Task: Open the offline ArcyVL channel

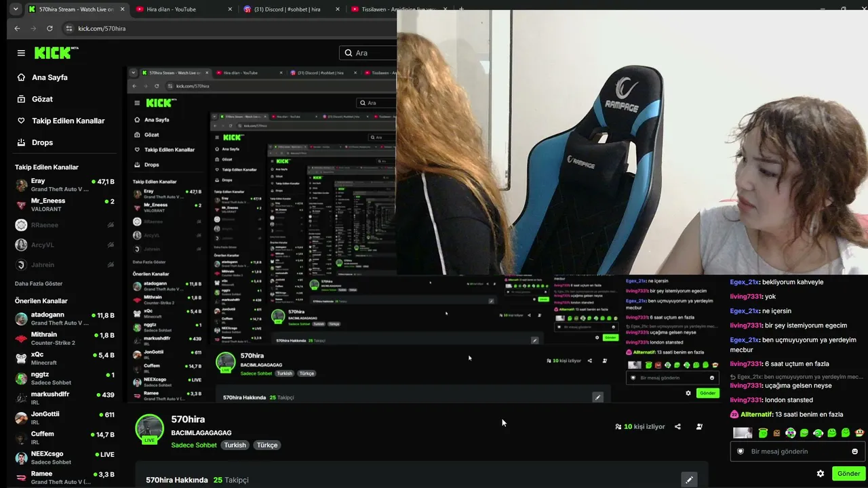Action: pos(65,245)
